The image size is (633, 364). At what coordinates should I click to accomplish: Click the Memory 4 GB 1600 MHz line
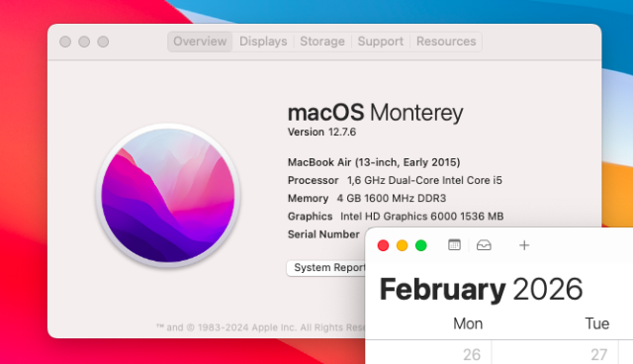(x=367, y=198)
